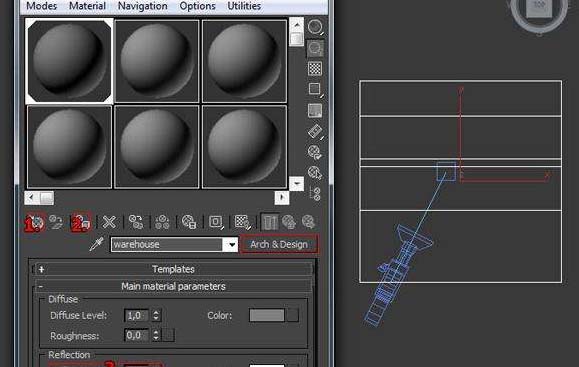This screenshot has height=367, width=579.
Task: Select the bottom-middle sample sphere slot
Action: click(157, 147)
